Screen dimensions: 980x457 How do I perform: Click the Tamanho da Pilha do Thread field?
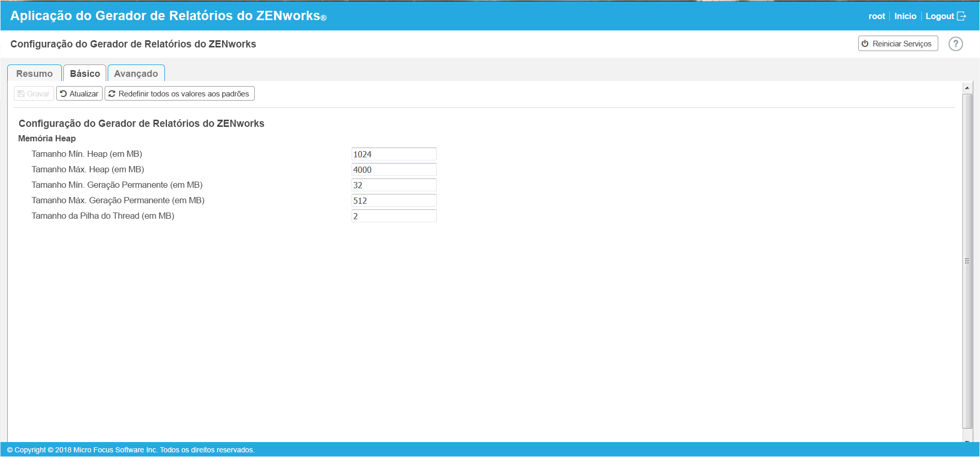pyautogui.click(x=394, y=216)
